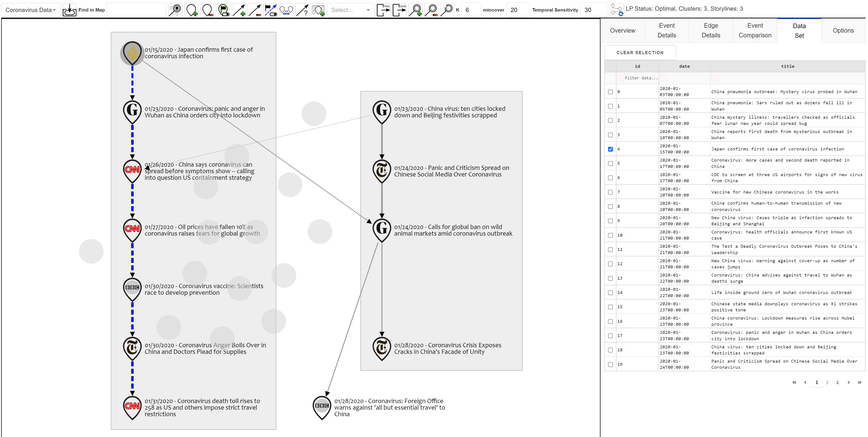Click the load/import data icon
This screenshot has width=868, height=437.
pyautogui.click(x=69, y=10)
